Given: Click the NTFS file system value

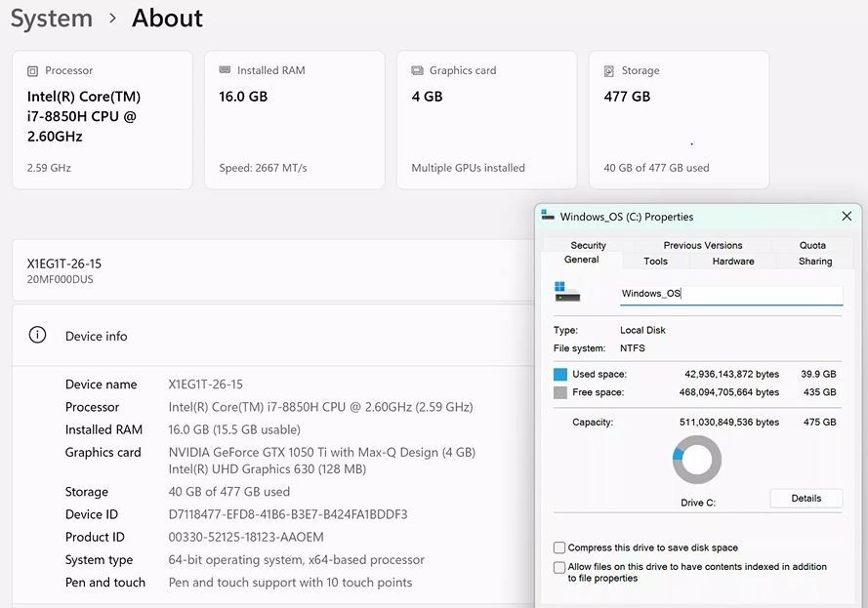Looking at the screenshot, I should click(x=632, y=348).
